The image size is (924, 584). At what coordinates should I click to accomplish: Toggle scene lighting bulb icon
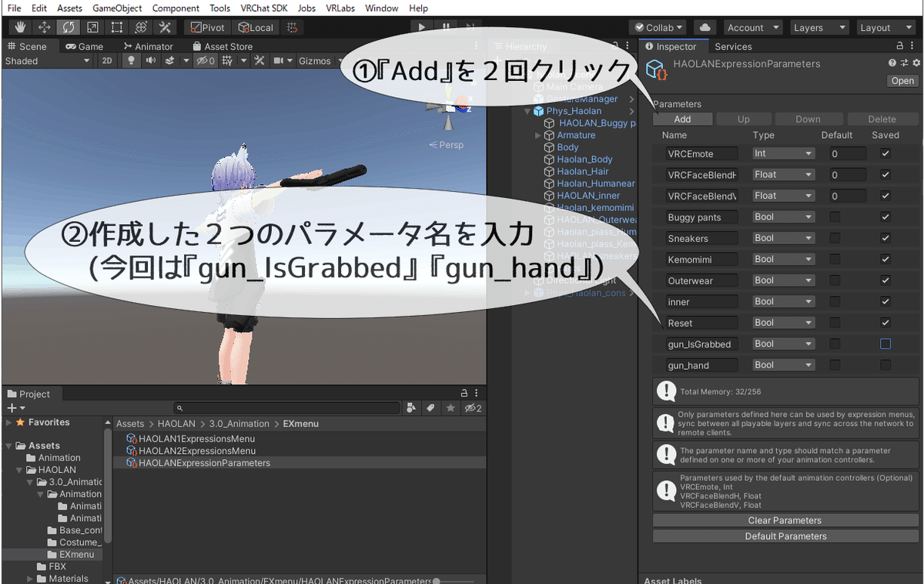132,61
